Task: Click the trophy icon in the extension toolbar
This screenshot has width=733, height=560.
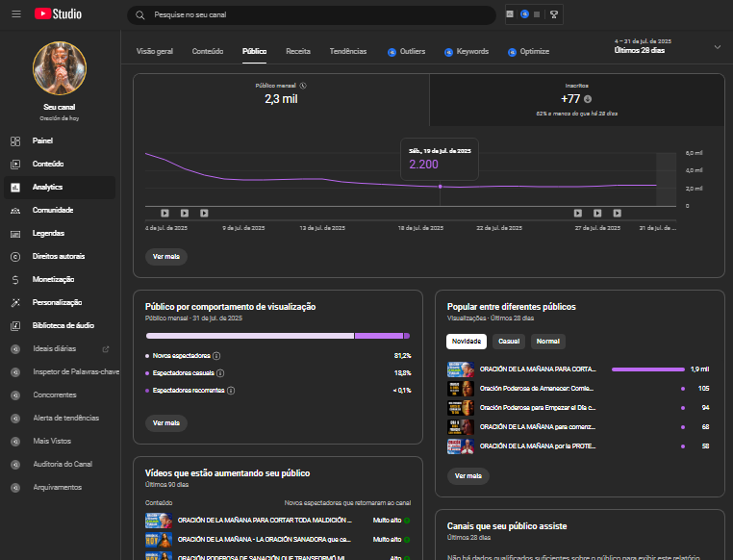Action: click(554, 14)
